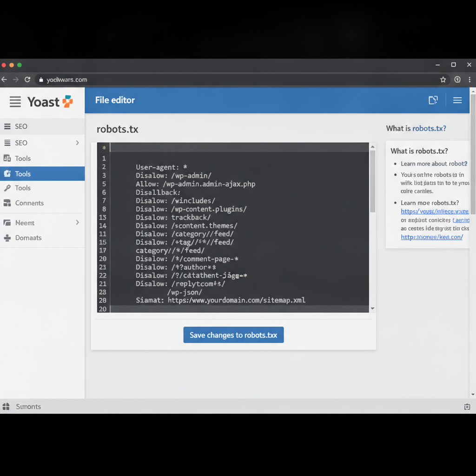
Task: Click the Sumonts grid icon in bottom bar
Action: pyautogui.click(x=6, y=406)
